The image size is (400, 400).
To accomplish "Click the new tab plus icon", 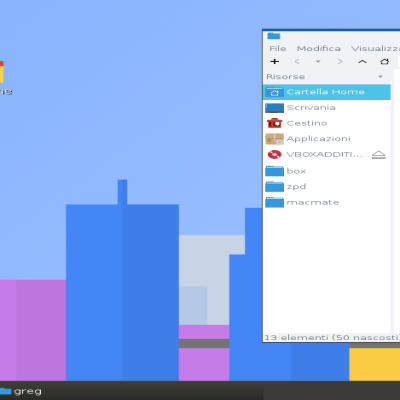I will point(275,62).
